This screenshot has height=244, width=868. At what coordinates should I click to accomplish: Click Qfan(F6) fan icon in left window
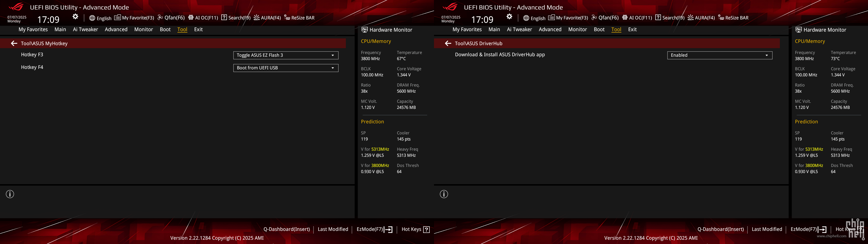click(160, 18)
